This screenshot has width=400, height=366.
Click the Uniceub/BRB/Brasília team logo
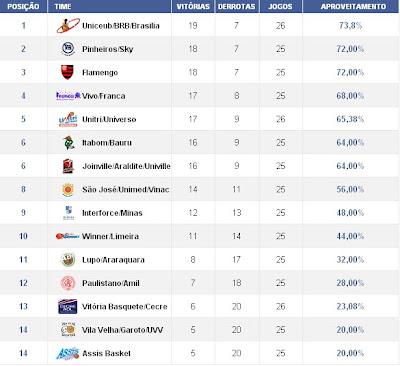pyautogui.click(x=68, y=26)
